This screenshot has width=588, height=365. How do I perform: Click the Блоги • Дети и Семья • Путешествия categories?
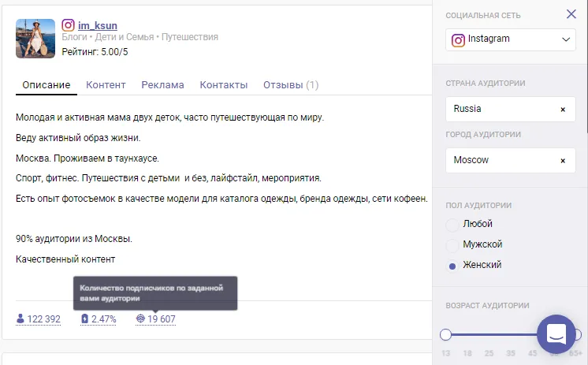tap(140, 37)
